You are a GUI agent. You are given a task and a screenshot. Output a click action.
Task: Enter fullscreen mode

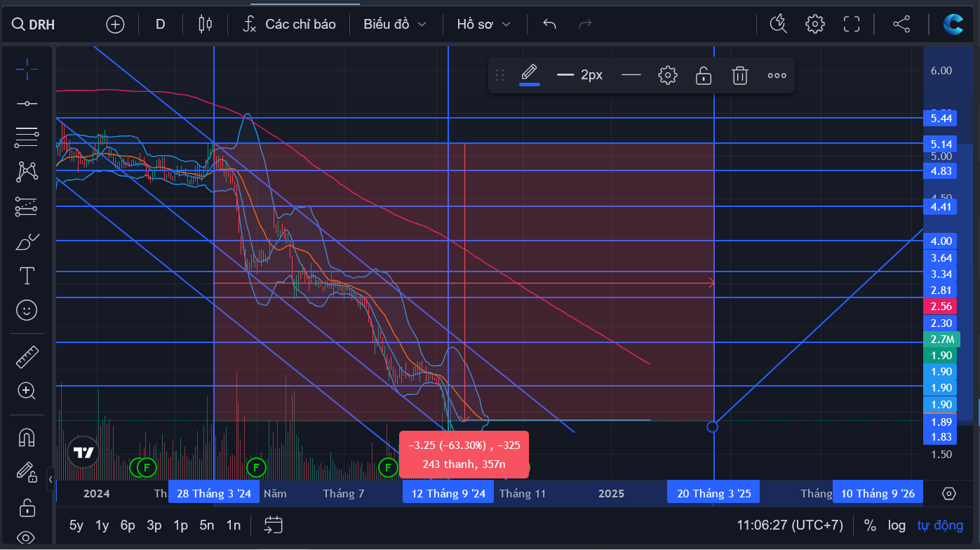pos(852,25)
